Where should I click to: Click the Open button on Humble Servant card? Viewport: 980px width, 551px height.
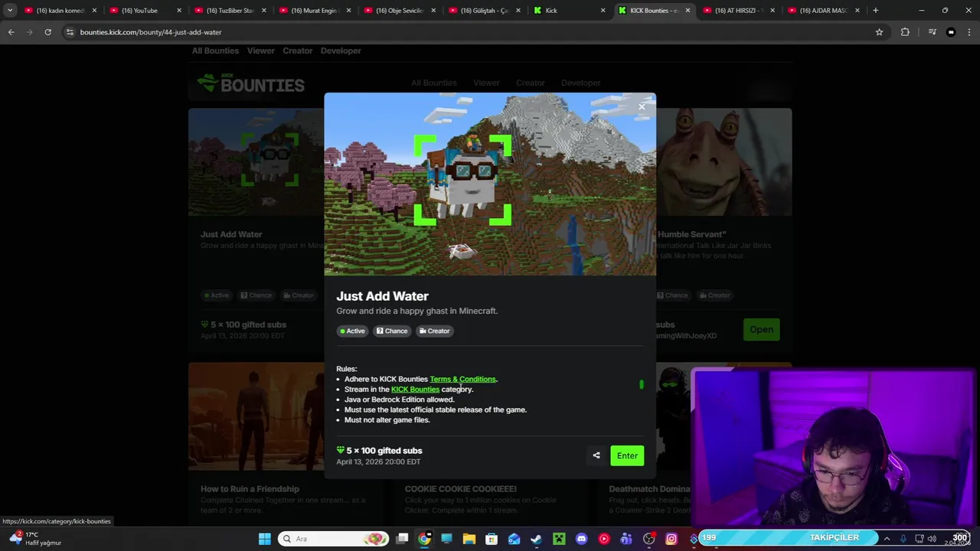tap(761, 330)
